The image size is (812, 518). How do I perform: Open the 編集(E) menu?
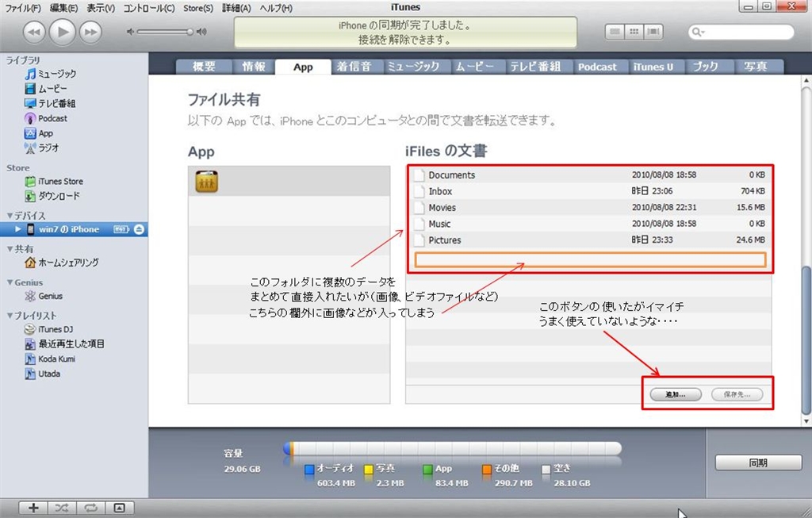click(x=63, y=8)
